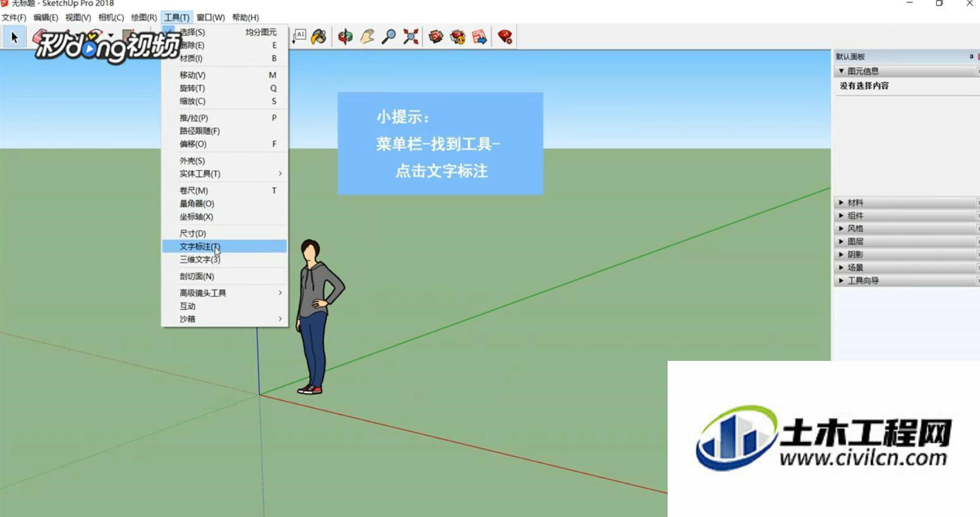
Task: Click the 默认面板 tray title
Action: coord(850,57)
